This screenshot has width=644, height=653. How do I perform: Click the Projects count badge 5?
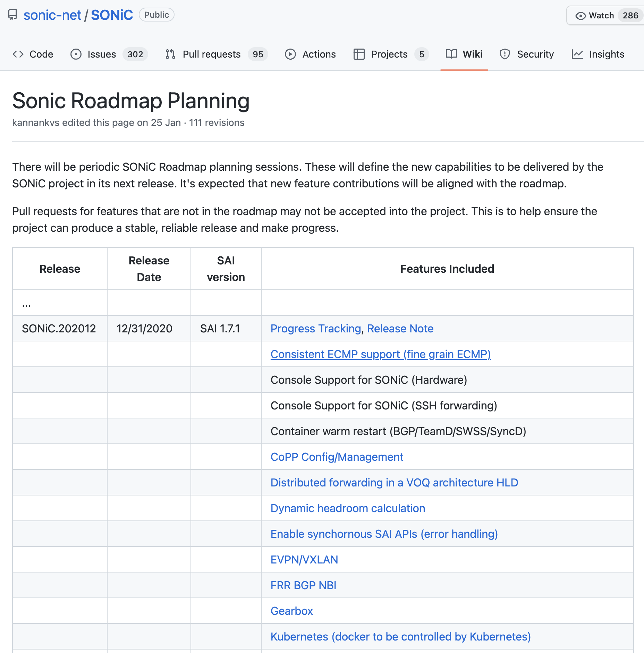[422, 54]
